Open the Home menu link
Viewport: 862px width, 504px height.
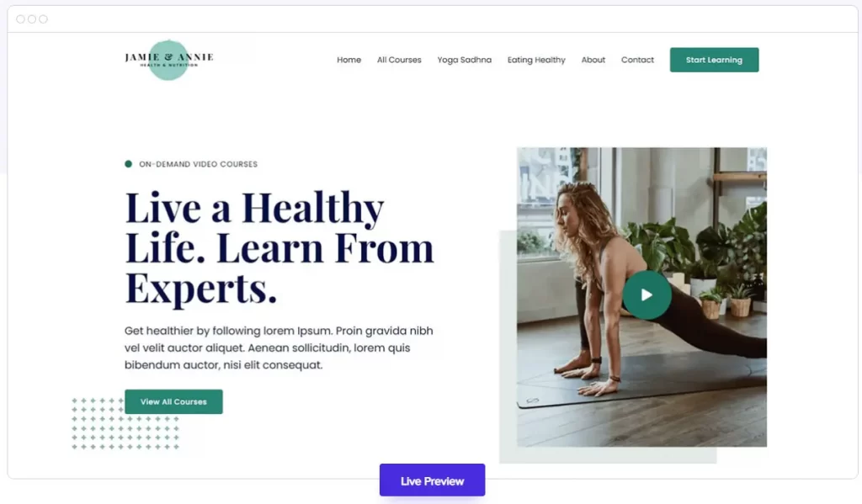coord(349,60)
